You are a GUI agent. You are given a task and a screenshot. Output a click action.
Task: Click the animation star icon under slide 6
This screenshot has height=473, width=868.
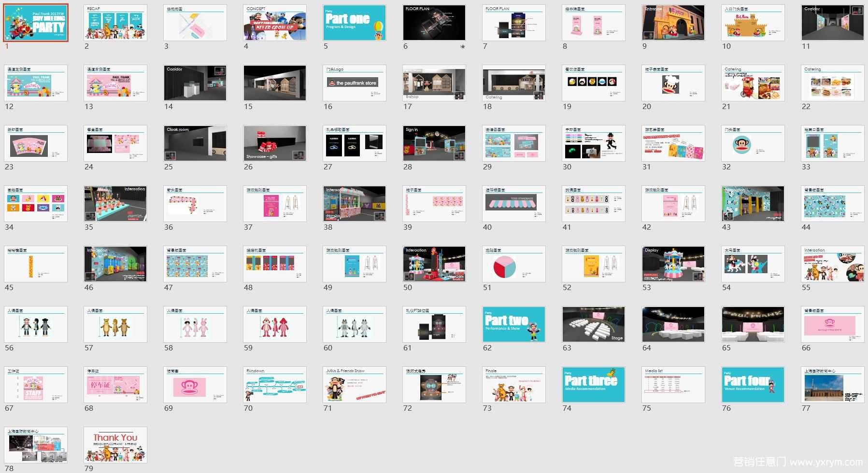(x=462, y=47)
